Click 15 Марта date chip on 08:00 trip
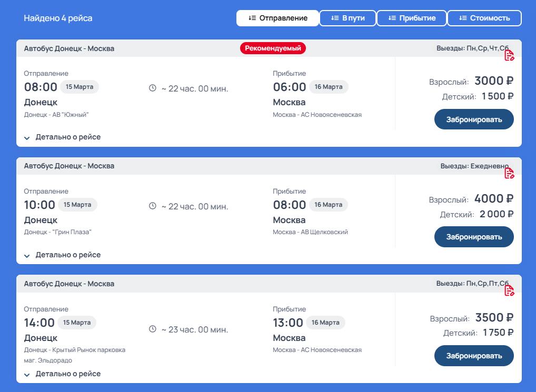The image size is (536, 392). [x=80, y=87]
